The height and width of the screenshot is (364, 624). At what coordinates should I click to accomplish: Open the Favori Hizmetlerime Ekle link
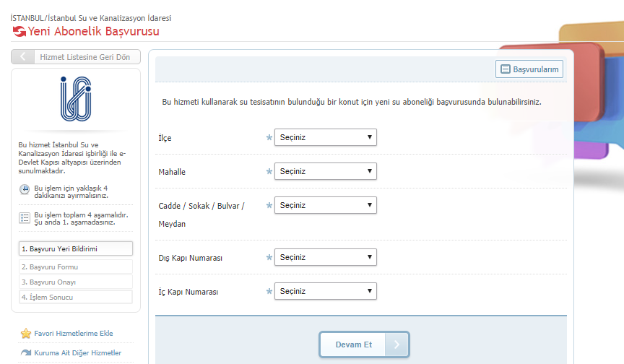pos(73,334)
